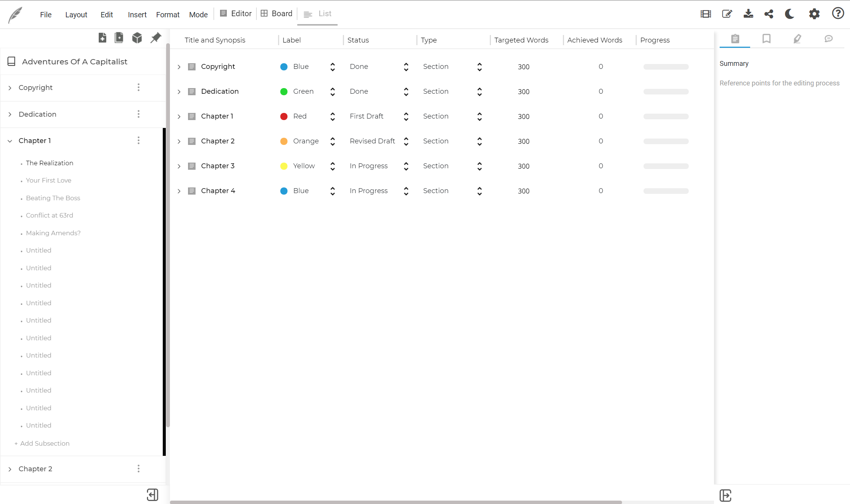Viewport: 850px width, 504px height.
Task: Click the pin icon in sidebar toolbar
Action: pyautogui.click(x=156, y=38)
